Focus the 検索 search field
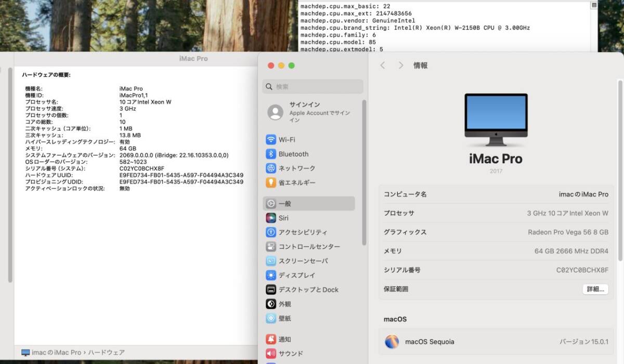The width and height of the screenshot is (624, 364). [x=313, y=86]
